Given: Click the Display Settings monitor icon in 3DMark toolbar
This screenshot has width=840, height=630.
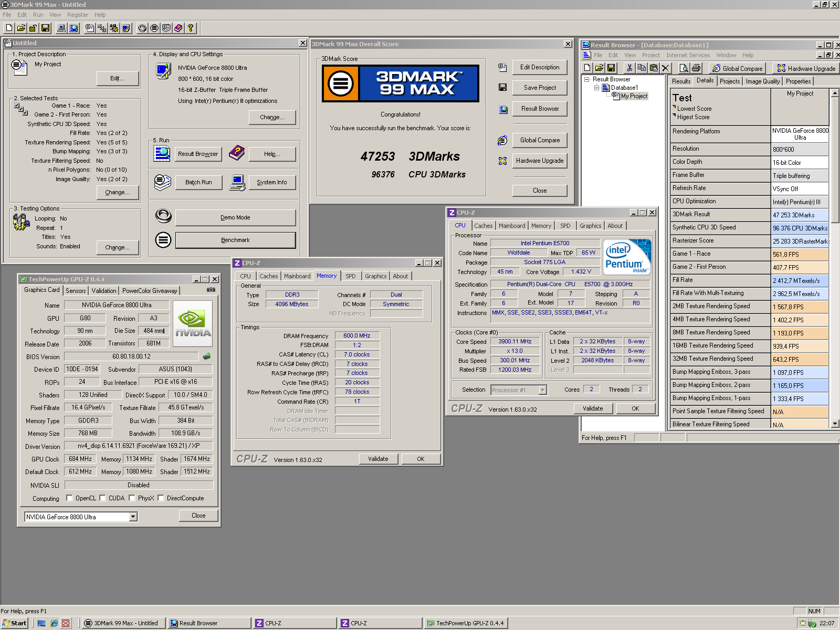Looking at the screenshot, I should tap(126, 28).
